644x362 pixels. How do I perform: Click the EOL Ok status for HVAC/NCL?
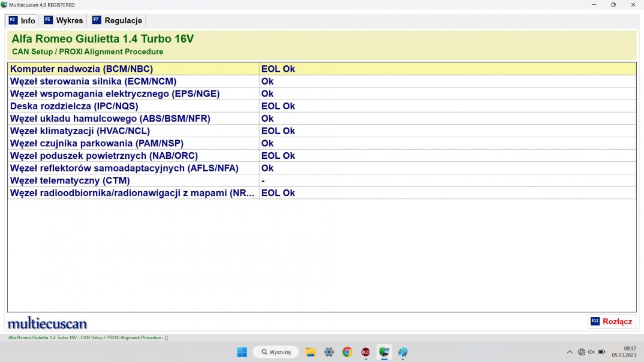[x=278, y=131]
